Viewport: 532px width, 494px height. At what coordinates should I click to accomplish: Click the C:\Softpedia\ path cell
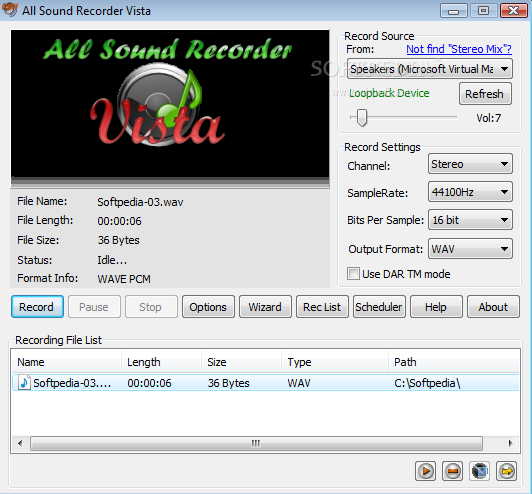click(x=427, y=383)
